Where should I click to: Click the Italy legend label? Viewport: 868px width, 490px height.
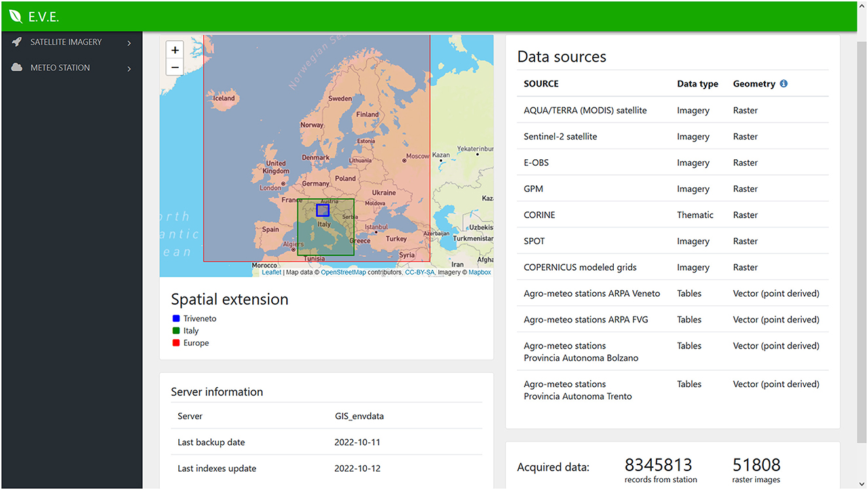coord(191,331)
